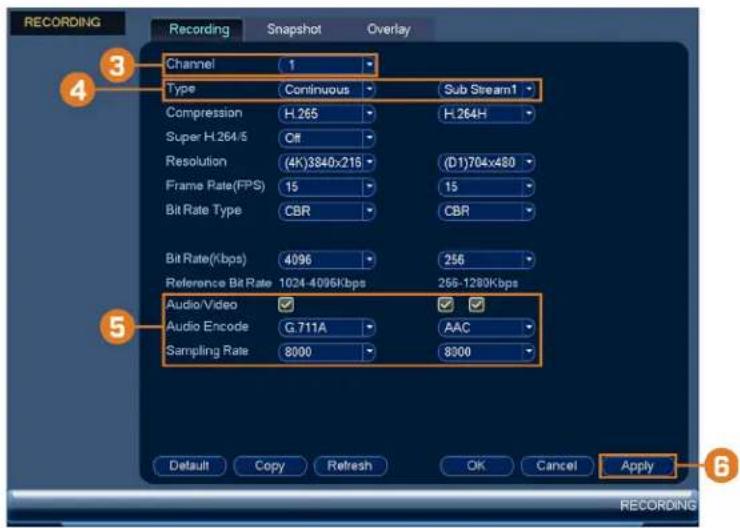This screenshot has width=740, height=528.
Task: Open the Overlay tab
Action: click(x=388, y=30)
